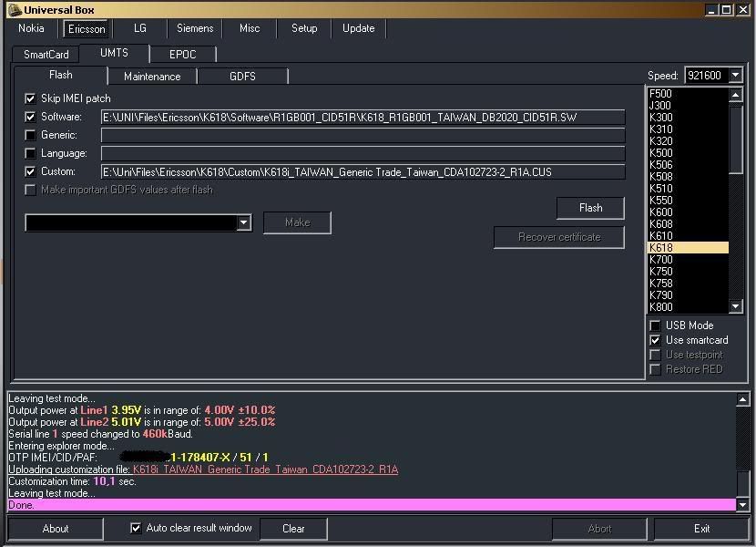Select K300 in model list

click(688, 118)
